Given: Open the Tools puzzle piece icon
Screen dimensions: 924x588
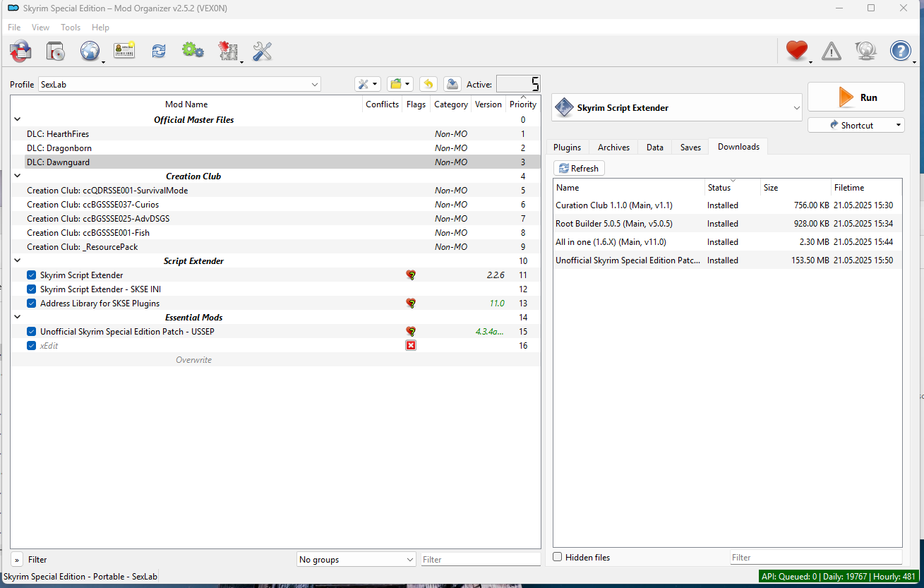Looking at the screenshot, I should [227, 51].
